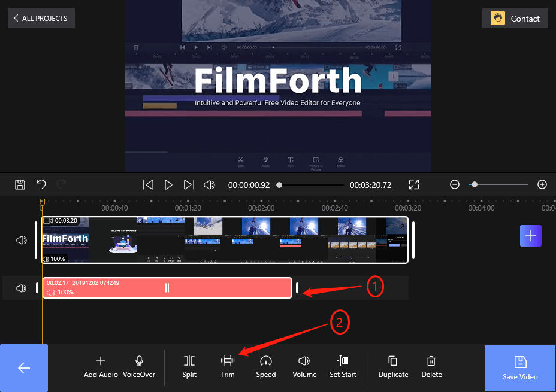556x392 pixels.
Task: Skip to next frame
Action: click(x=189, y=184)
